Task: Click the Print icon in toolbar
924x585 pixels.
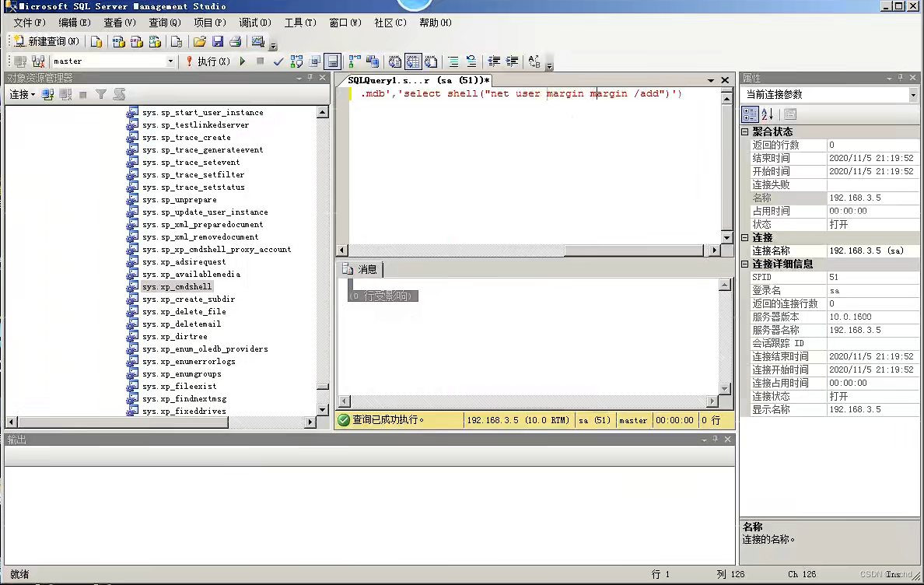Action: (x=235, y=41)
